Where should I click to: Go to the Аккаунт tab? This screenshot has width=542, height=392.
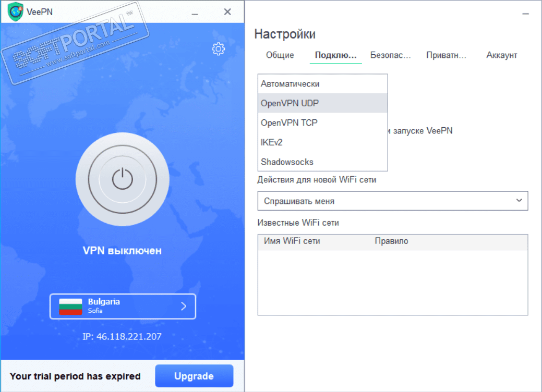[x=501, y=55]
